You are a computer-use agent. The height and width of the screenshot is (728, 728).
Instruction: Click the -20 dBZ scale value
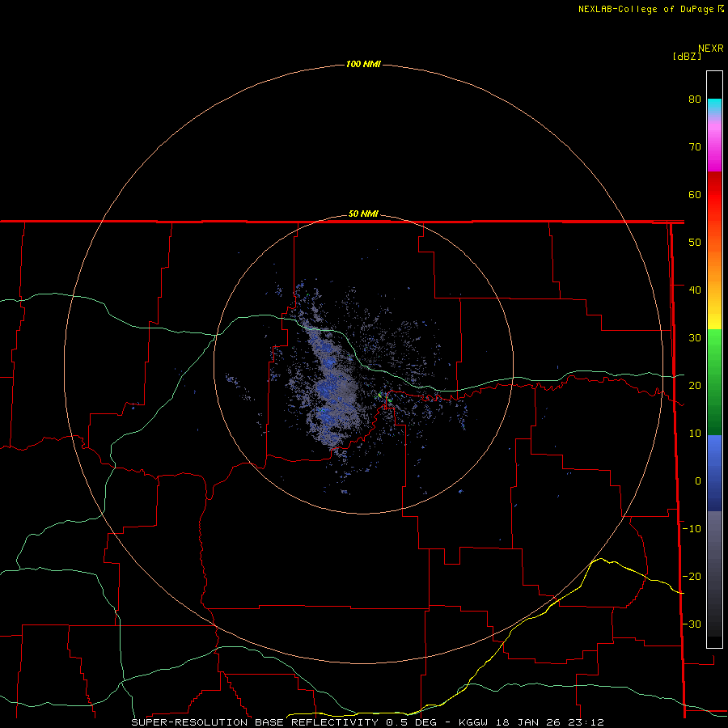(x=692, y=576)
